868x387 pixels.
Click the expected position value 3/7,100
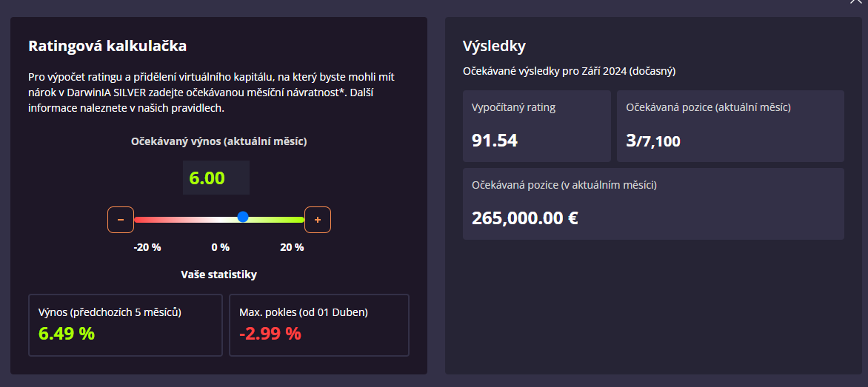click(652, 141)
